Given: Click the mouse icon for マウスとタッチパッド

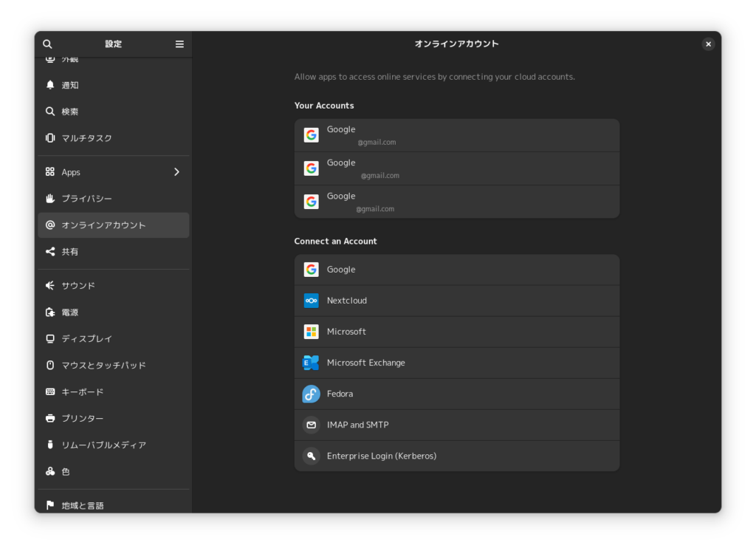Looking at the screenshot, I should tap(50, 366).
